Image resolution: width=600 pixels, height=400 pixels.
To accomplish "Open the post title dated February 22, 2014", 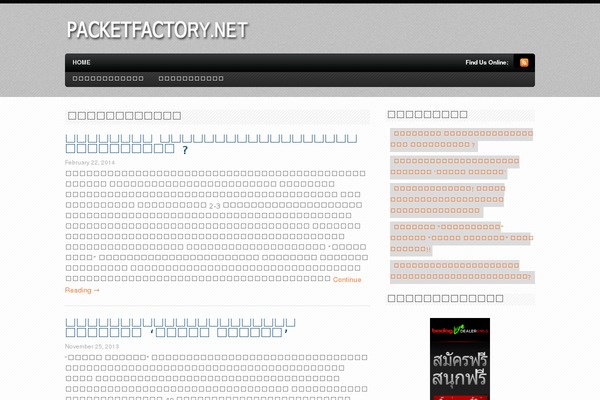I will 211,144.
